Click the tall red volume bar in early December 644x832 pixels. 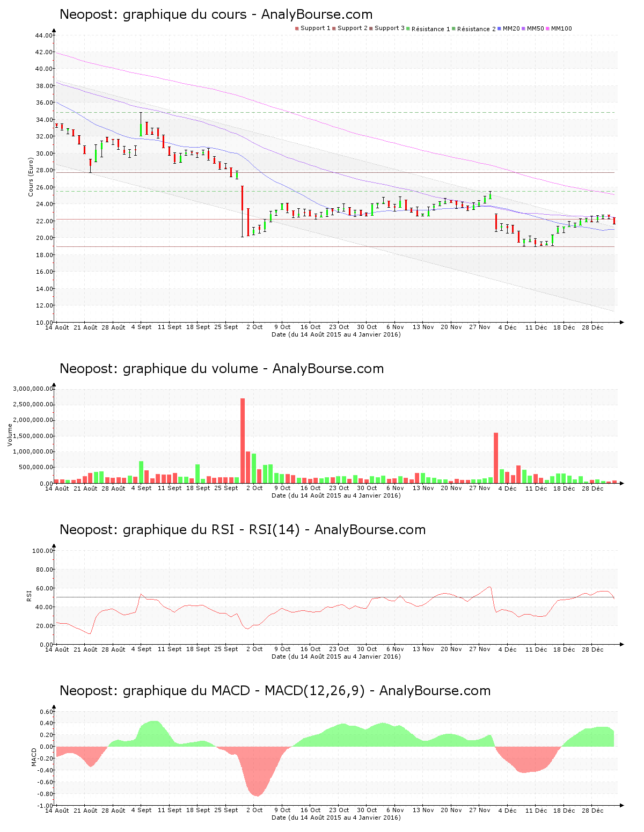[496, 458]
